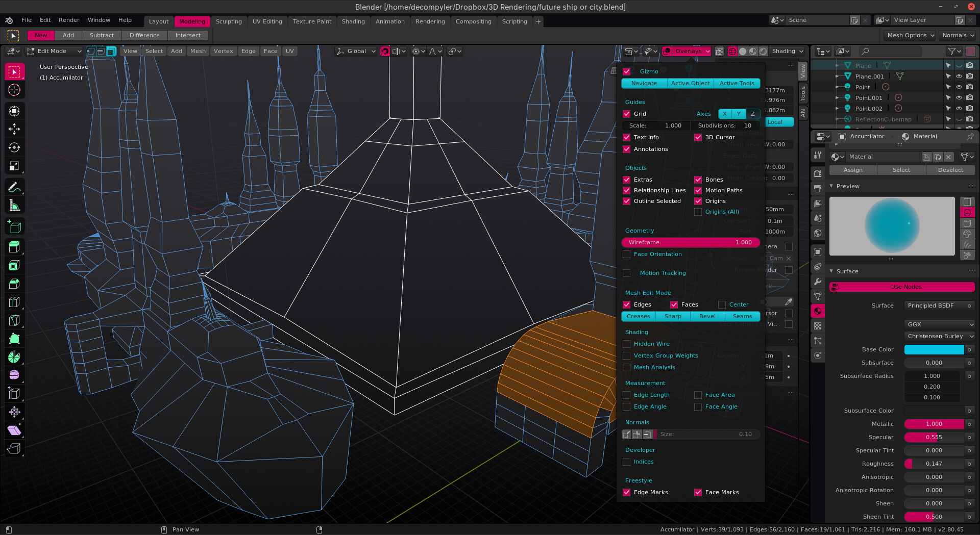Enable the Hidden Wire shading option

point(626,344)
